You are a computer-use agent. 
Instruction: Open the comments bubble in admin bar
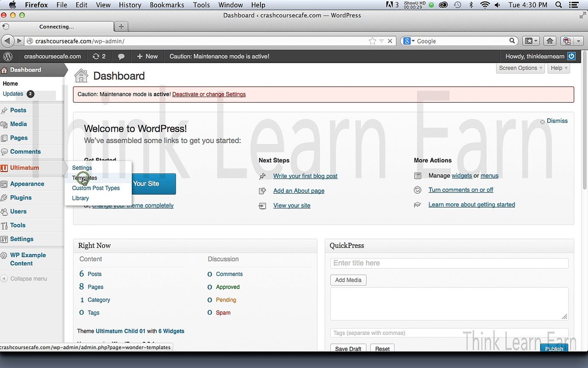coord(121,57)
